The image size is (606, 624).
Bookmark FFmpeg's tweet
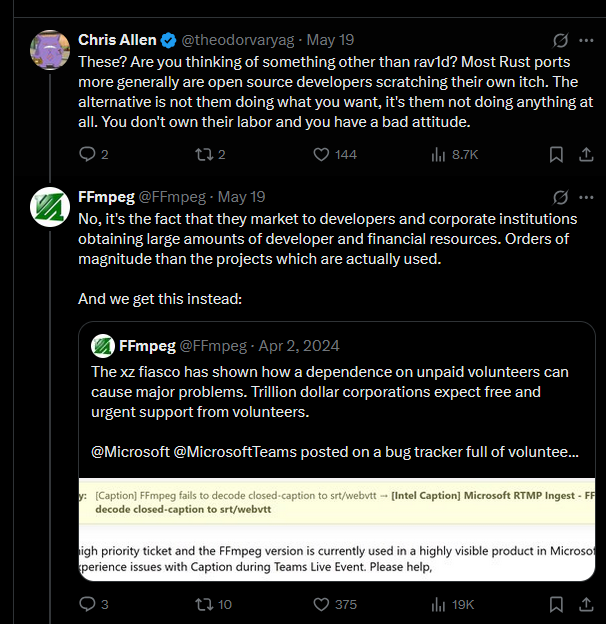click(556, 604)
